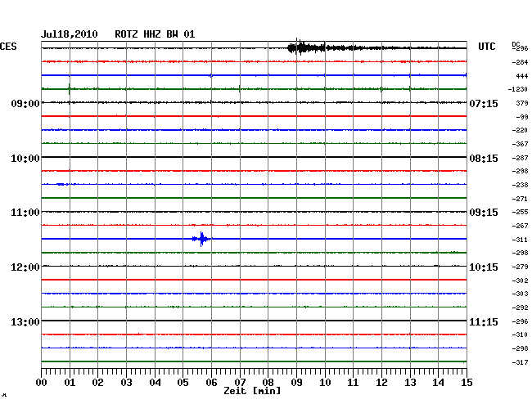Click the 00 minute axis tick label
Image resolution: width=532 pixels, height=404 pixels.
click(x=42, y=383)
